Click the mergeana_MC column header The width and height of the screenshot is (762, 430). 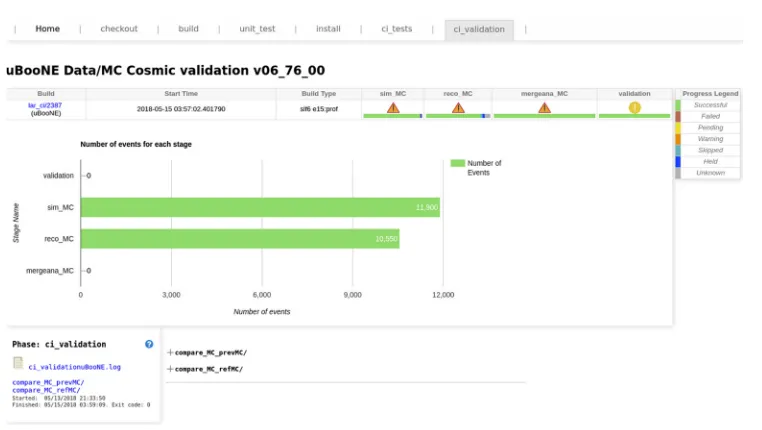point(544,94)
